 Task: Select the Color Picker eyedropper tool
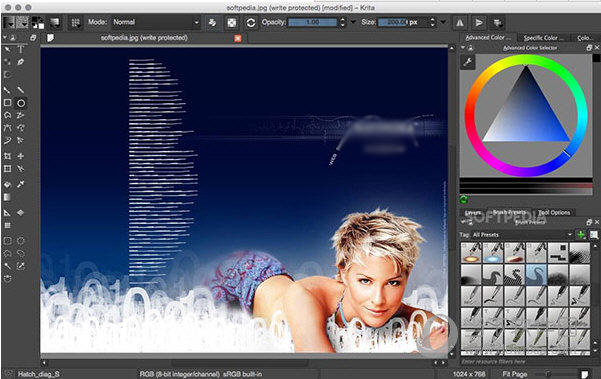[21, 184]
